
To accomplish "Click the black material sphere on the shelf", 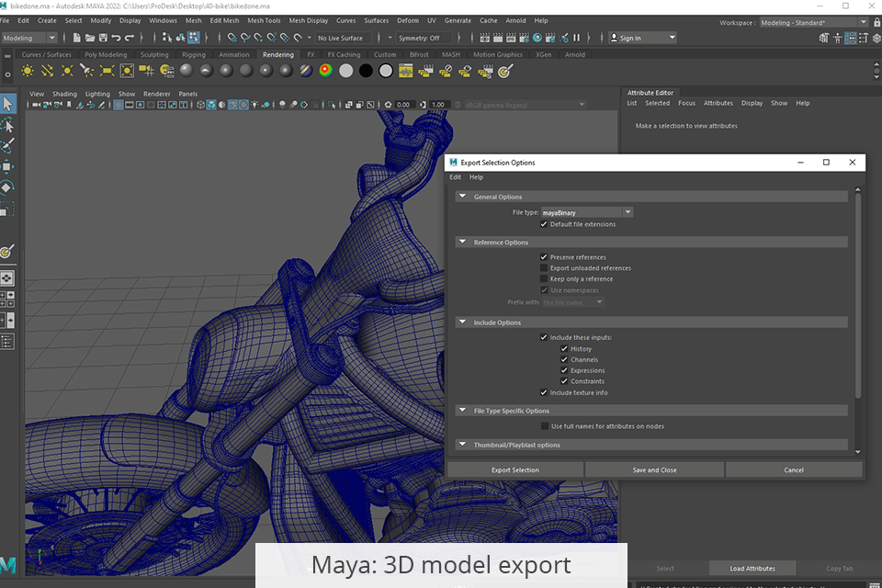I will (x=366, y=71).
